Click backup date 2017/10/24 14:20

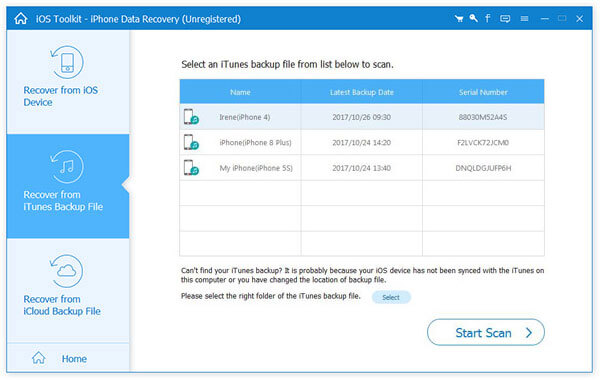pyautogui.click(x=362, y=142)
